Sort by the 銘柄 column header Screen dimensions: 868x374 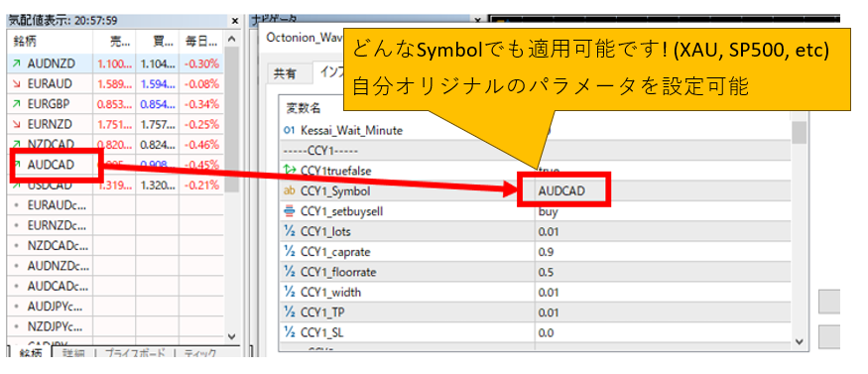[50, 42]
